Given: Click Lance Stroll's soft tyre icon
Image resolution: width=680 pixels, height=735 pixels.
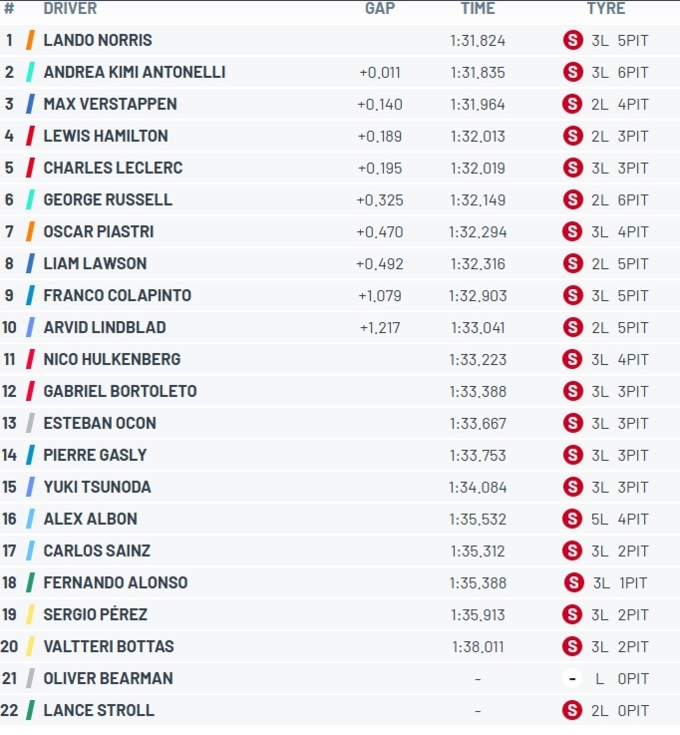Looking at the screenshot, I should pyautogui.click(x=573, y=710).
